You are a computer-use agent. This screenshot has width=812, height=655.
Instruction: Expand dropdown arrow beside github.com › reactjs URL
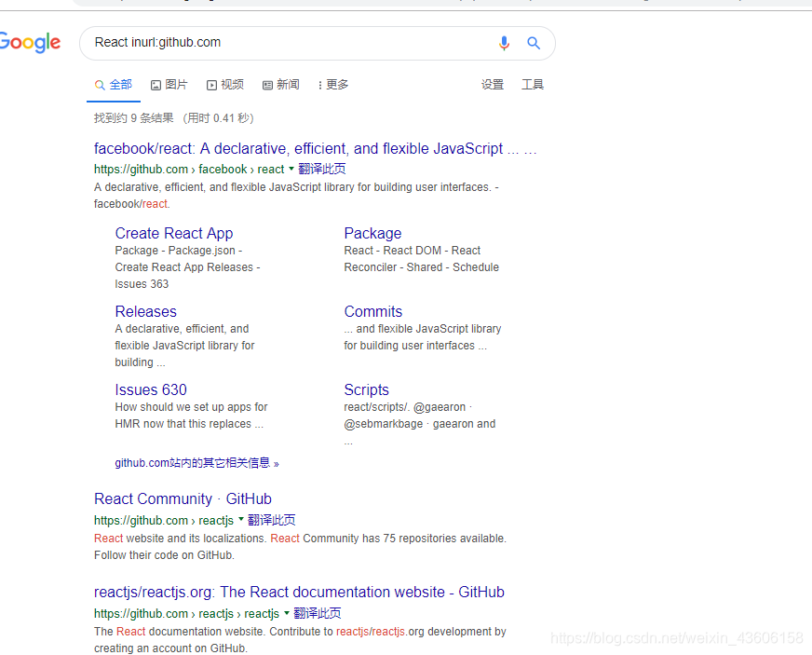[241, 519]
